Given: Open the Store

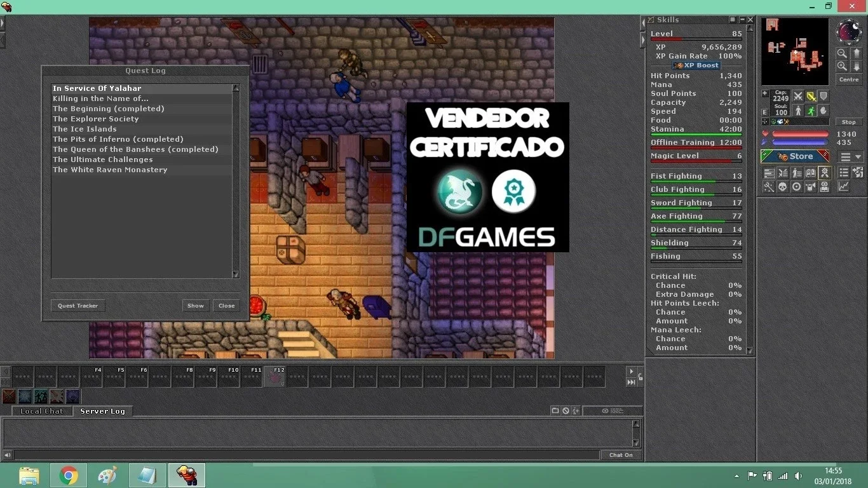Looking at the screenshot, I should point(795,156).
